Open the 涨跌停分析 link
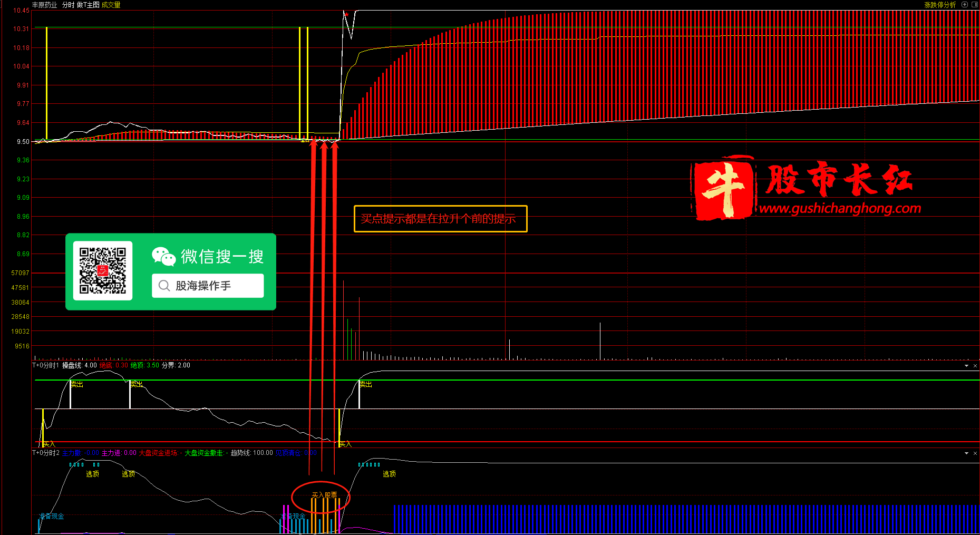This screenshot has height=535, width=980. coord(940,5)
